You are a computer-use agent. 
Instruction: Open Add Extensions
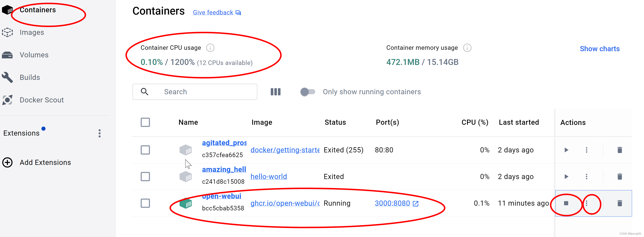pyautogui.click(x=45, y=162)
